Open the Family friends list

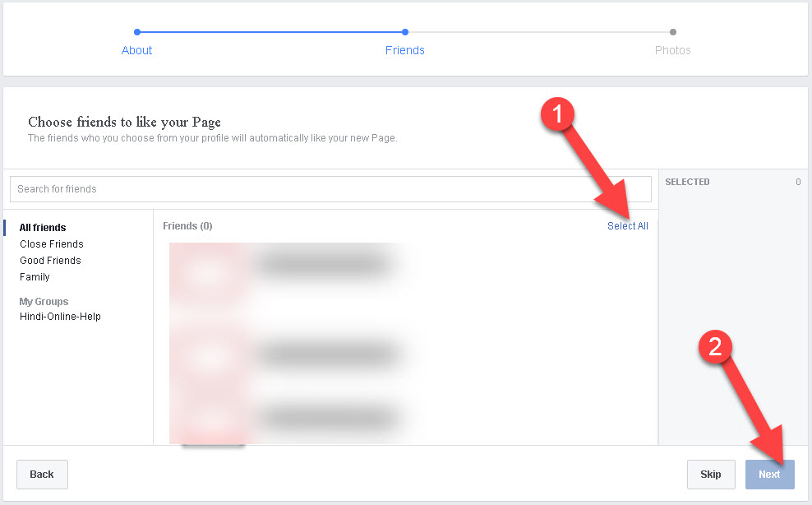click(x=35, y=277)
